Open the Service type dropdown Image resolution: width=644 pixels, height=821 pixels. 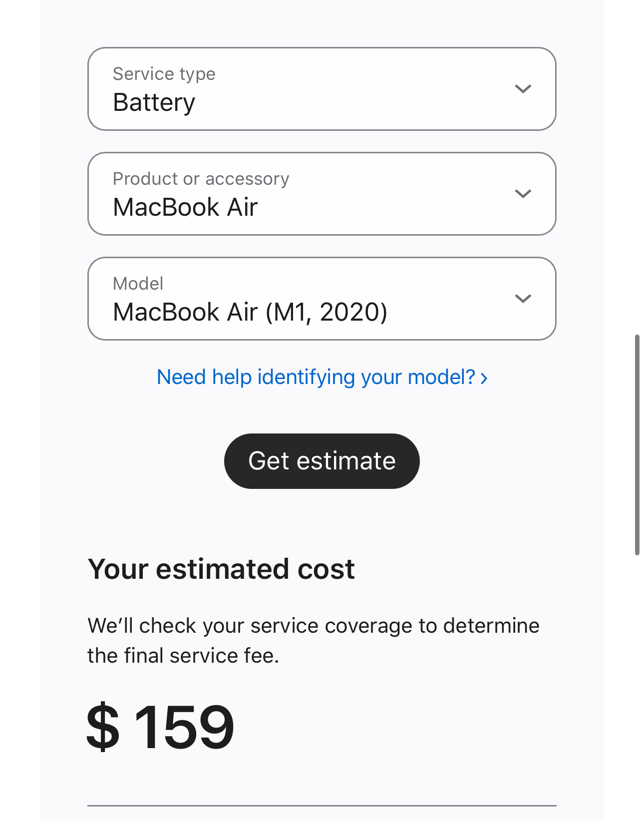coord(322,89)
